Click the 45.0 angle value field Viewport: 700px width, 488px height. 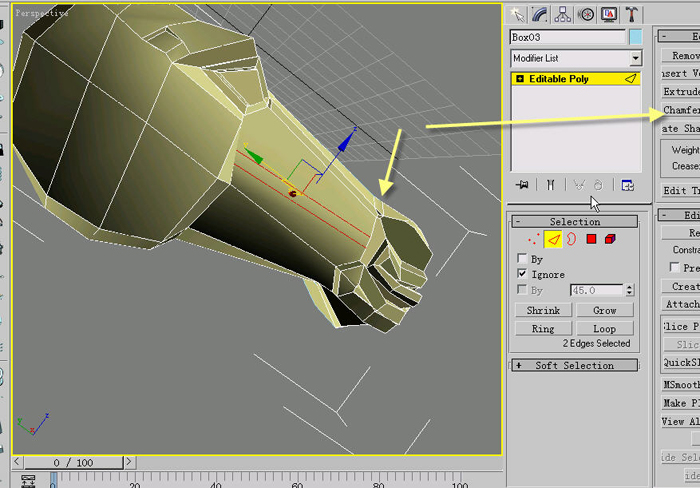click(596, 290)
